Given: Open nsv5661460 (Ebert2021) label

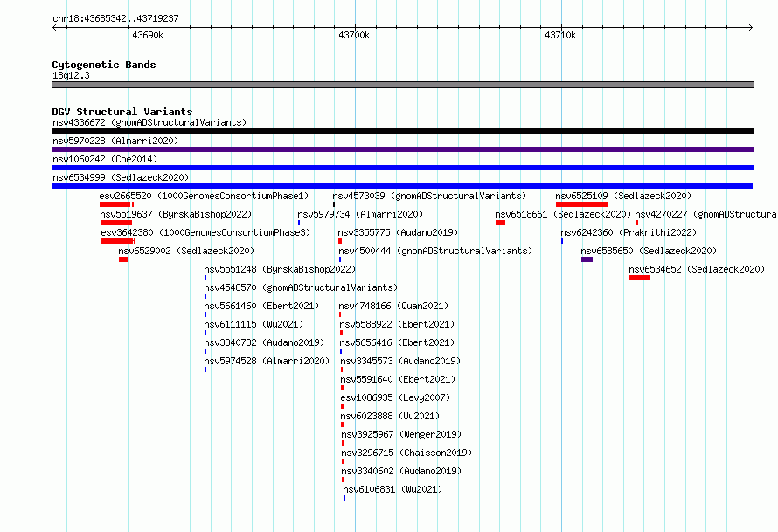Looking at the screenshot, I should coord(261,306).
